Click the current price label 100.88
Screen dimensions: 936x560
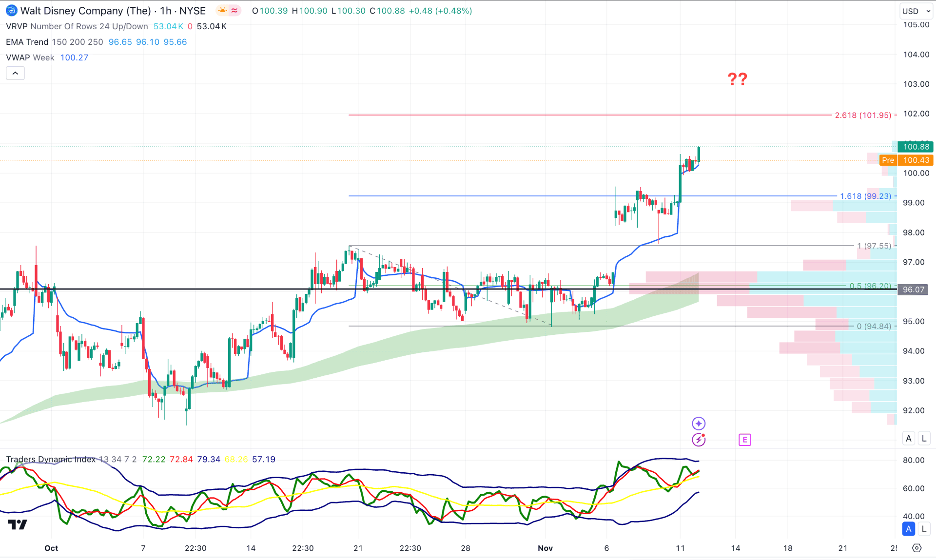916,147
